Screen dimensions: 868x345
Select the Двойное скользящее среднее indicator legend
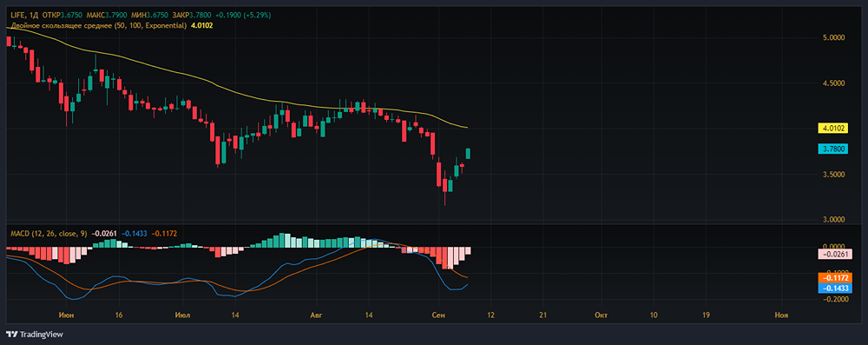99,25
